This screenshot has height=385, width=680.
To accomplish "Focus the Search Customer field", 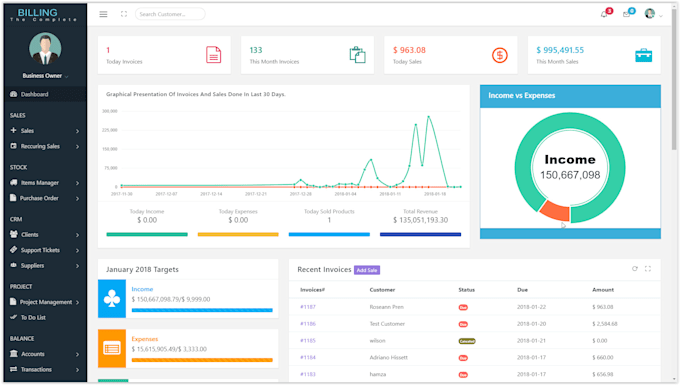I will pos(170,14).
